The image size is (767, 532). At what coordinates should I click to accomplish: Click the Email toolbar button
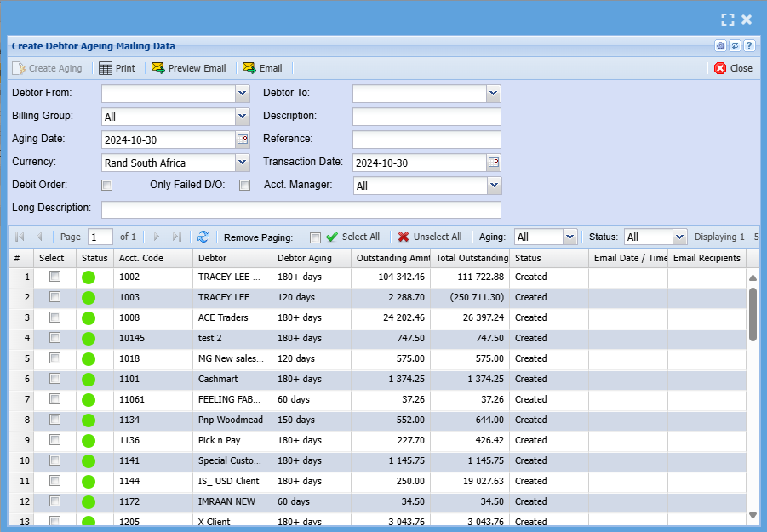tap(262, 68)
